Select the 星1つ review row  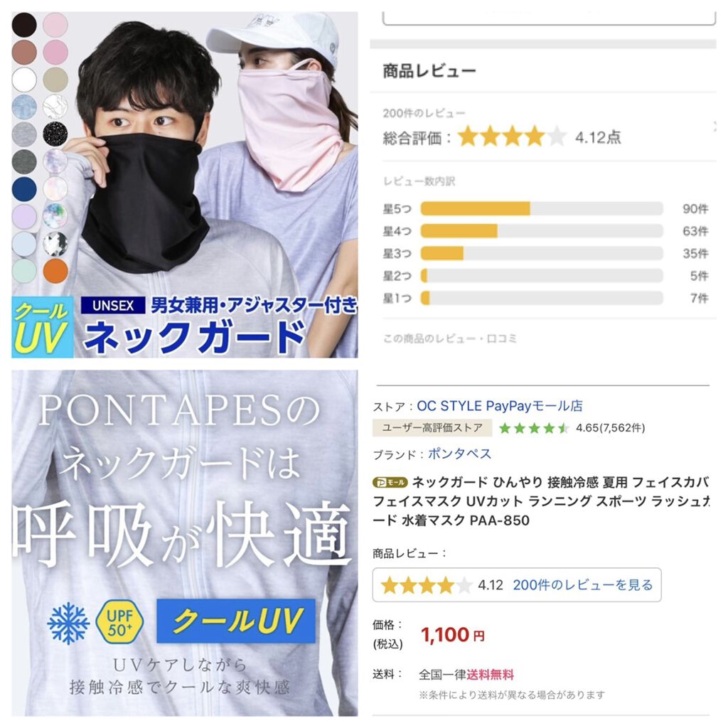tap(545, 298)
